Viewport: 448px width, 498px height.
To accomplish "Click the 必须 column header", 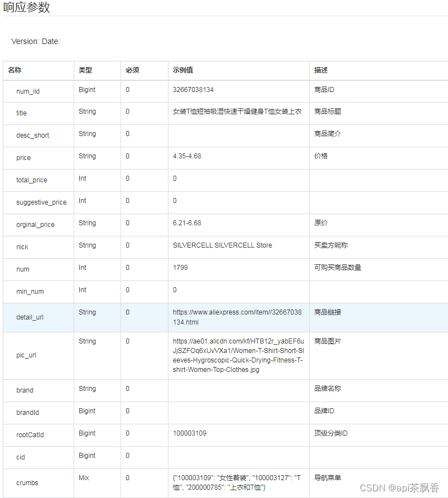I will (132, 70).
